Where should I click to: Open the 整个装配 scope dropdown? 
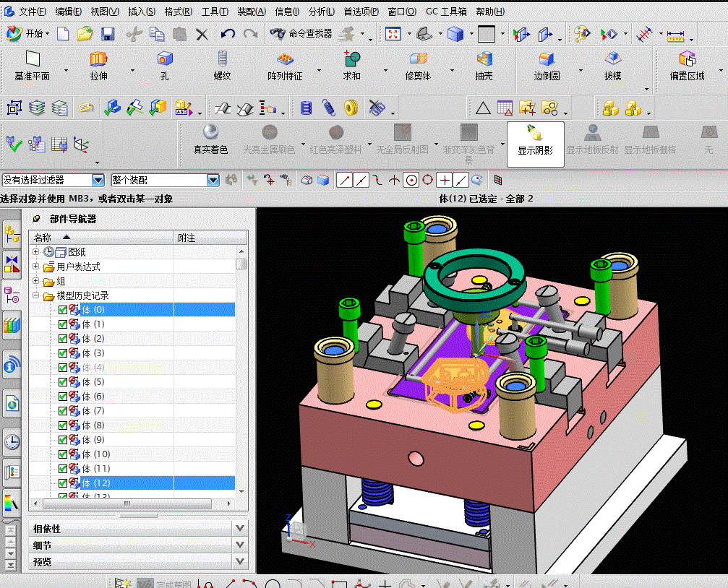213,180
